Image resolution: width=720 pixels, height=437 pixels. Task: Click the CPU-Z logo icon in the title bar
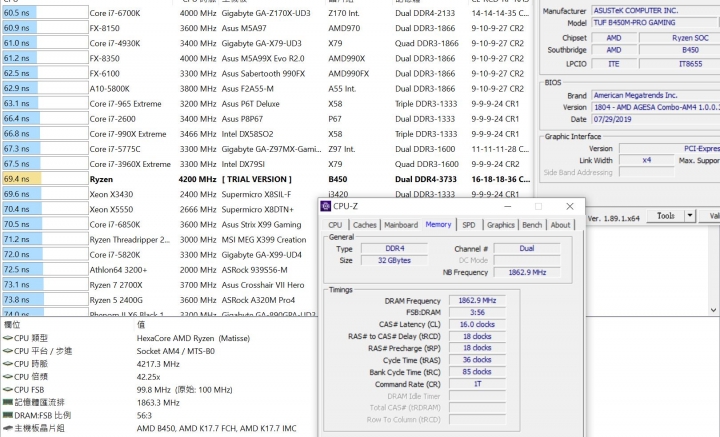tap(326, 206)
